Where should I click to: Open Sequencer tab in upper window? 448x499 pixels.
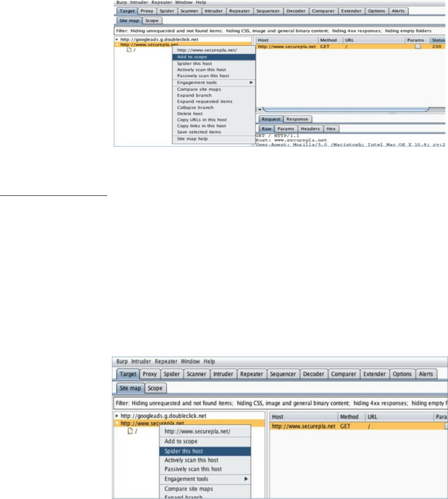point(268,11)
